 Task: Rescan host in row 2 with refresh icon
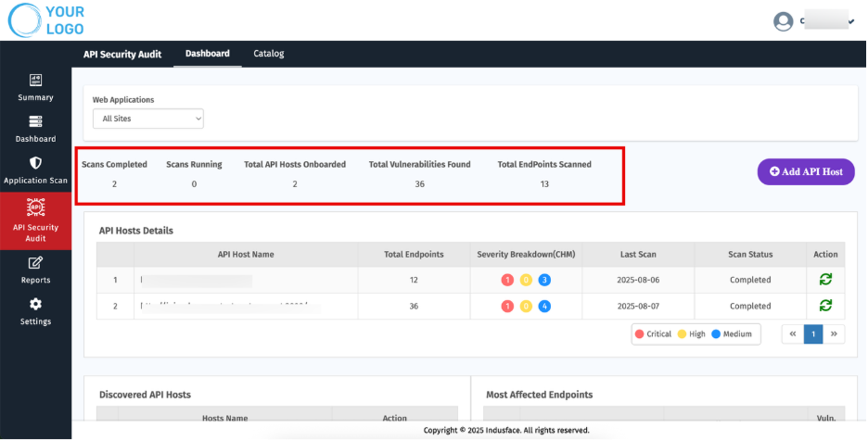(x=825, y=305)
